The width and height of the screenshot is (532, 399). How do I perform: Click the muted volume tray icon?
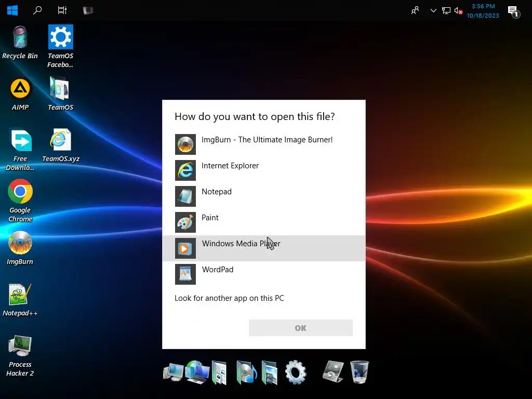pos(458,11)
